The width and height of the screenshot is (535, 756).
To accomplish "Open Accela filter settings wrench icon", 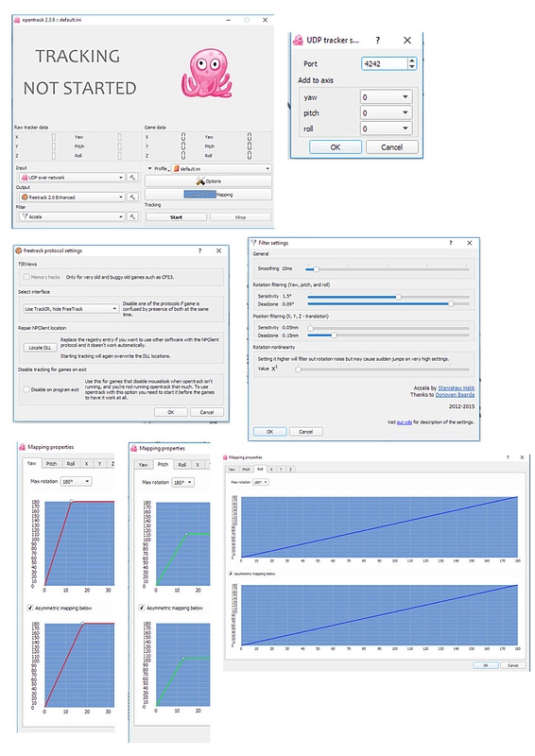I will click(x=132, y=217).
